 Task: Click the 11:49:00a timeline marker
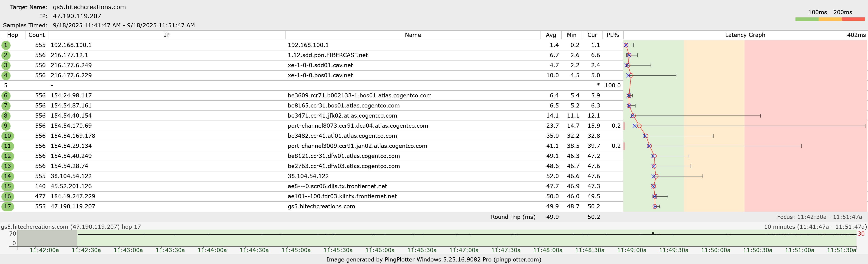coord(631,250)
